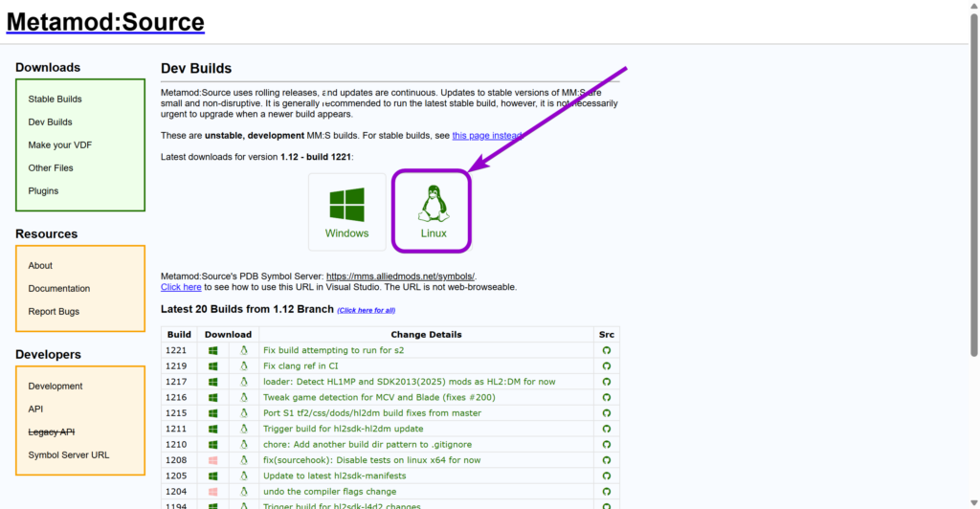Open the API developer page
Image resolution: width=980 pixels, height=509 pixels.
35,409
